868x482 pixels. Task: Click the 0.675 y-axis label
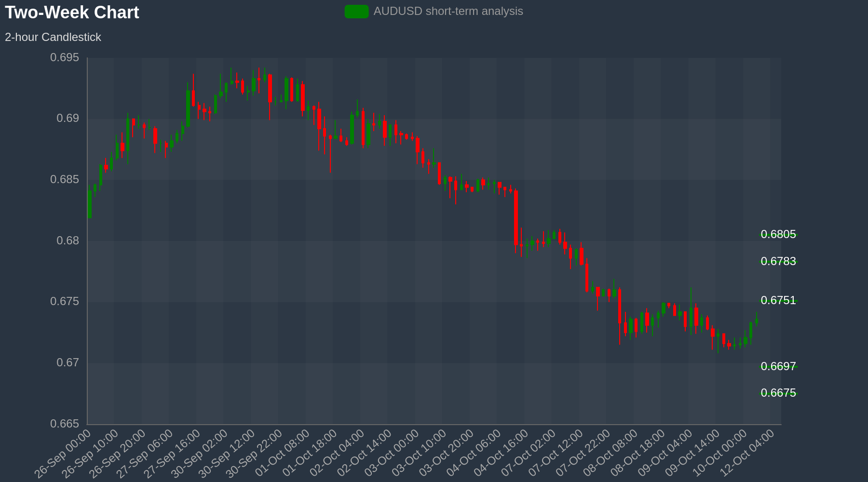click(x=65, y=302)
